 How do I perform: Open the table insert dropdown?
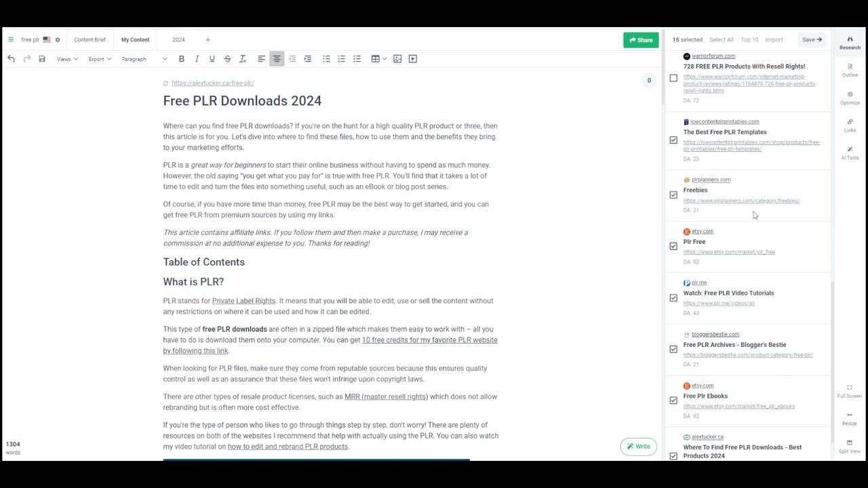click(378, 59)
